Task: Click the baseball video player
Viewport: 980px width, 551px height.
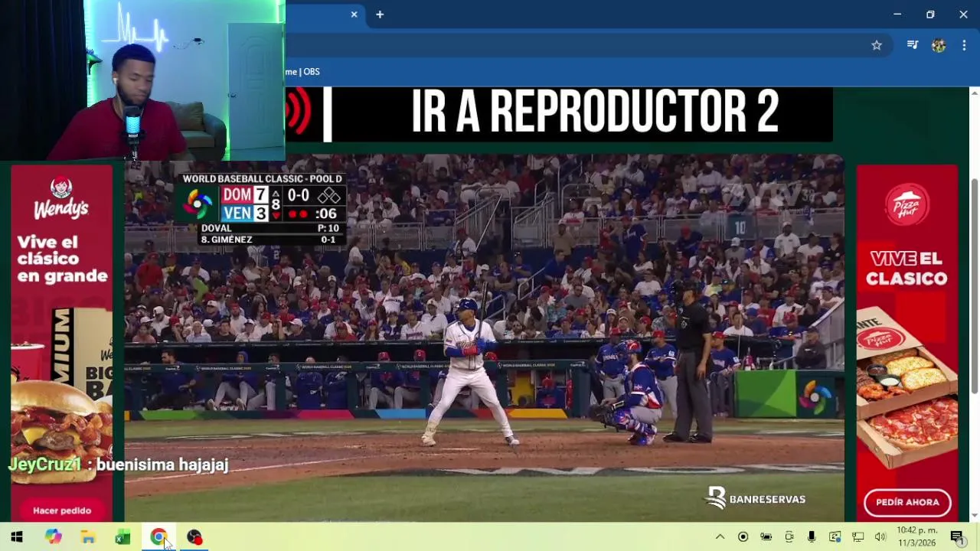Action: pyautogui.click(x=484, y=338)
